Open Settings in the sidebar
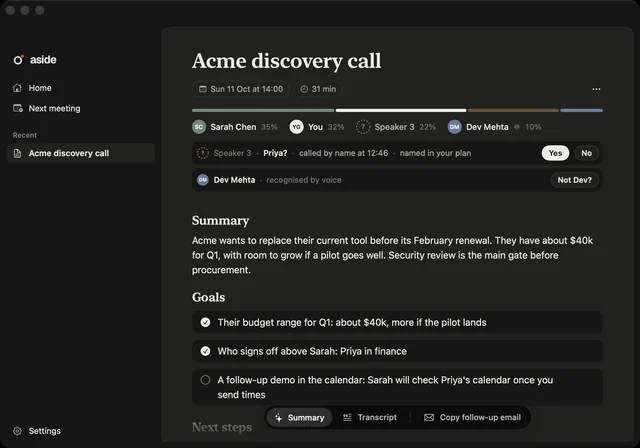 click(x=37, y=431)
